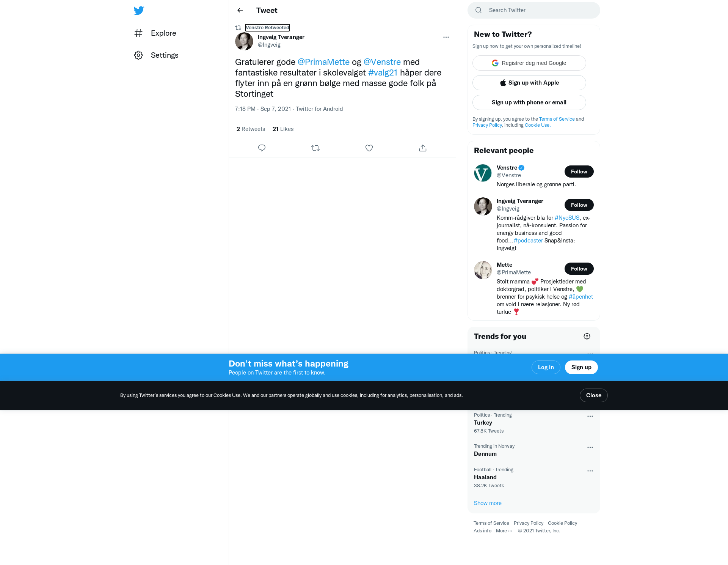The height and width of the screenshot is (565, 728).
Task: Open Trends settings gear icon
Action: [x=587, y=336]
